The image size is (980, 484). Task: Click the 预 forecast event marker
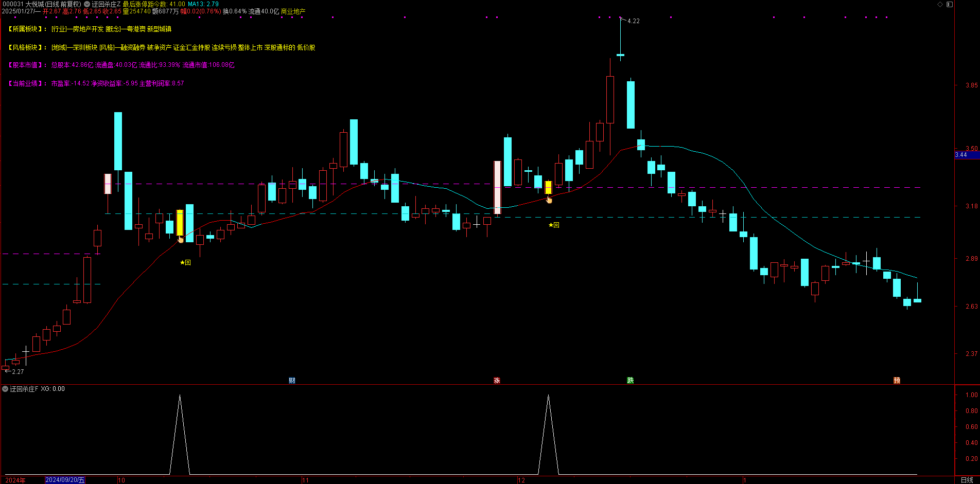897,381
